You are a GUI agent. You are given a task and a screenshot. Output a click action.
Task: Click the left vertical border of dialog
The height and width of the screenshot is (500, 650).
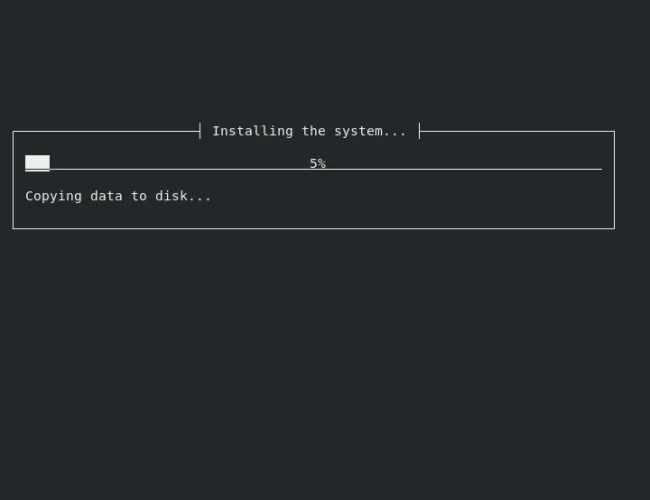[13, 180]
